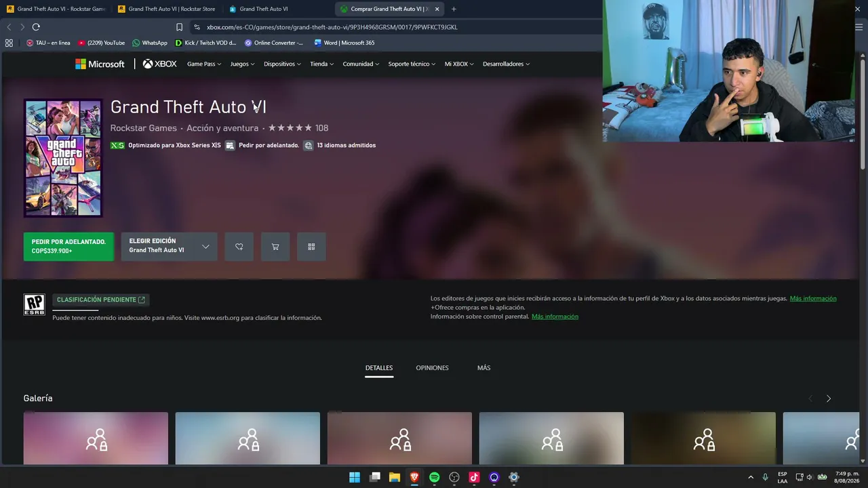868x488 pixels.
Task: Click the Pedir por adelantado button
Action: pos(68,247)
